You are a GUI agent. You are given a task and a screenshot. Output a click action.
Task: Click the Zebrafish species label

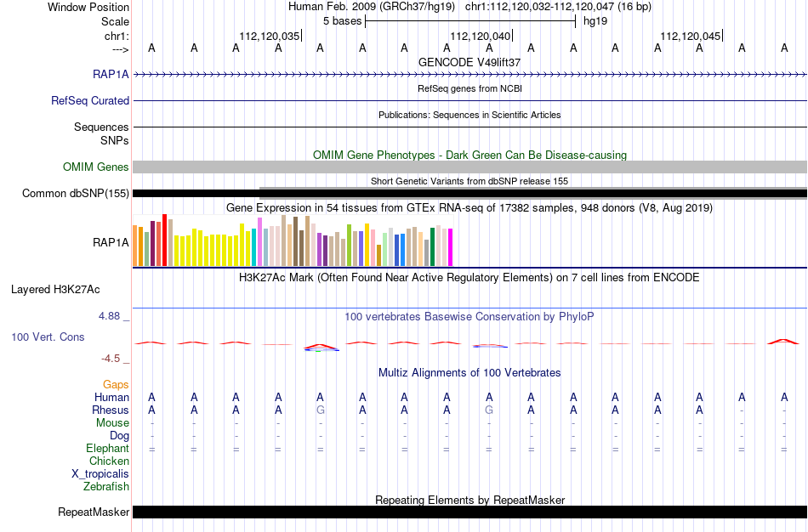point(106,486)
